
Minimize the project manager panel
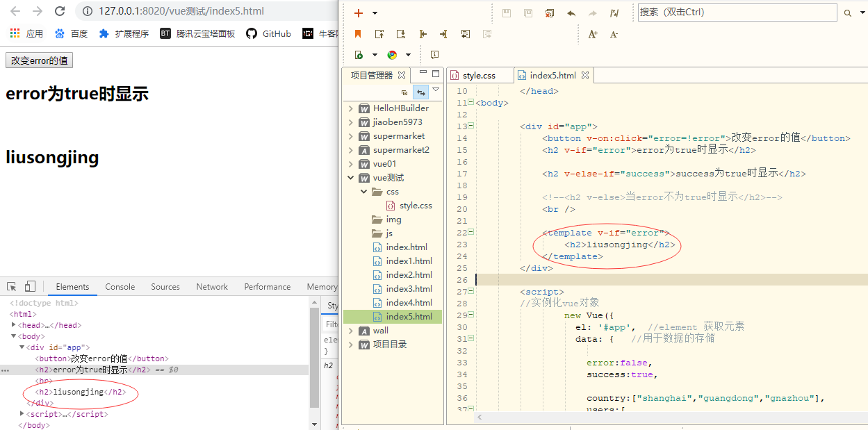pos(423,73)
